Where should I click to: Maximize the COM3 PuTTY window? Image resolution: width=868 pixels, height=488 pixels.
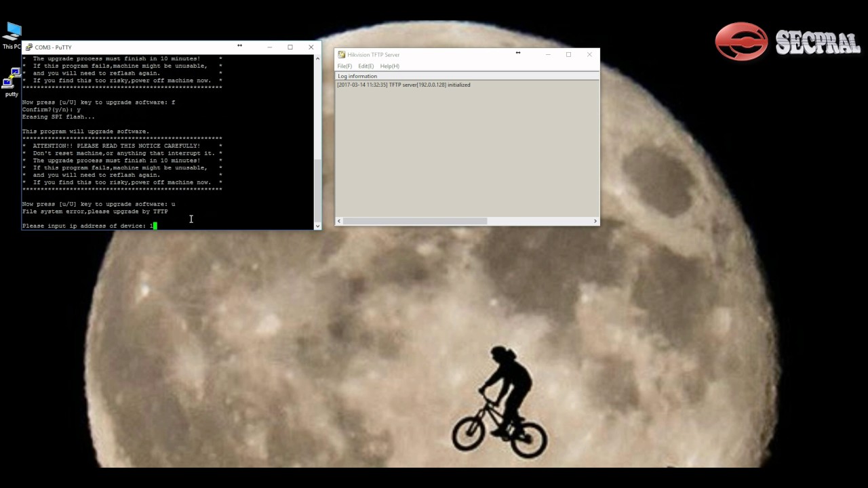(290, 47)
